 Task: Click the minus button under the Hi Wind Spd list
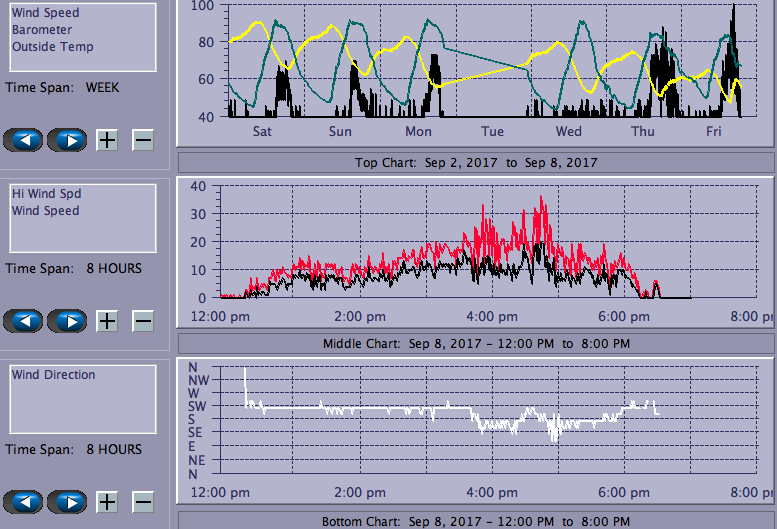pos(143,321)
